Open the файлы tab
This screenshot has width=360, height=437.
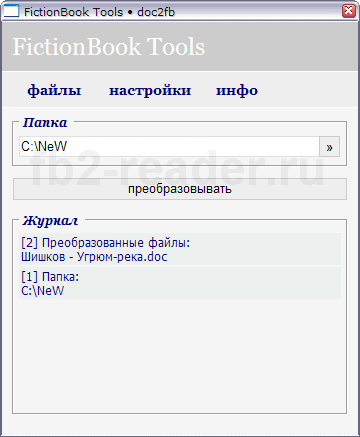click(x=54, y=90)
